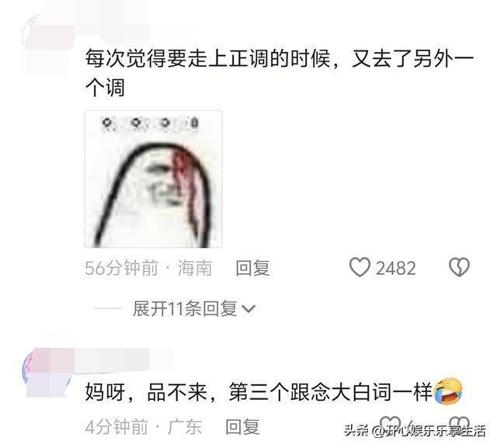
Task: Click the chevron arrow after 展开11条回复
Action: click(248, 309)
